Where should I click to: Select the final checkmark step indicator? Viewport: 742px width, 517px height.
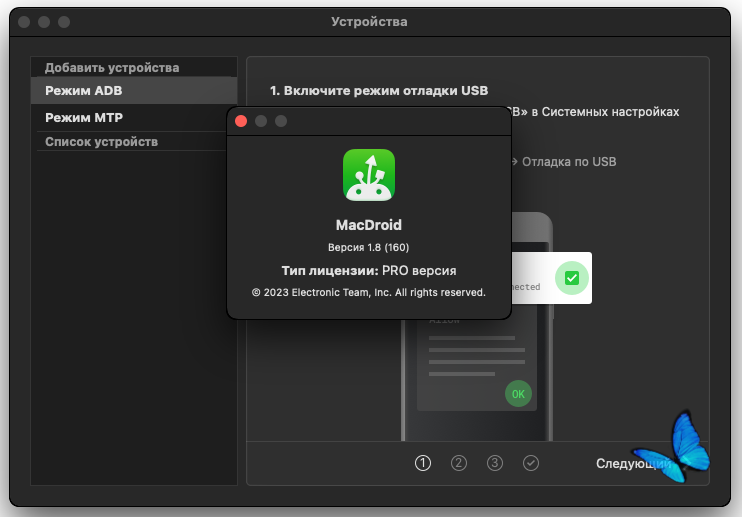(530, 463)
